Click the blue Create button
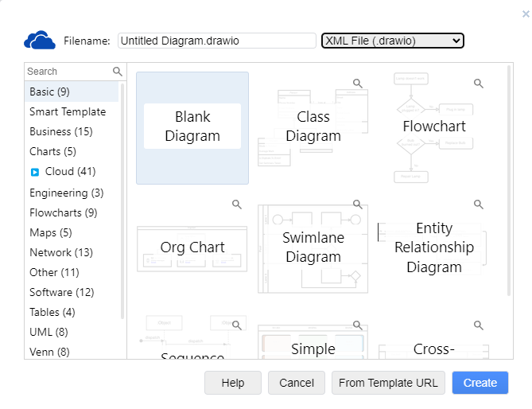This screenshot has height=409, width=532. click(x=480, y=383)
